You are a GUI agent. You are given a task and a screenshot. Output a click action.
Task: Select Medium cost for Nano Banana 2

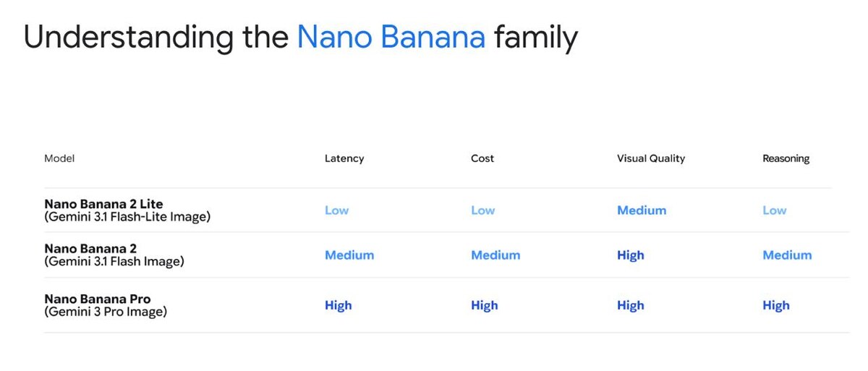[x=495, y=255]
